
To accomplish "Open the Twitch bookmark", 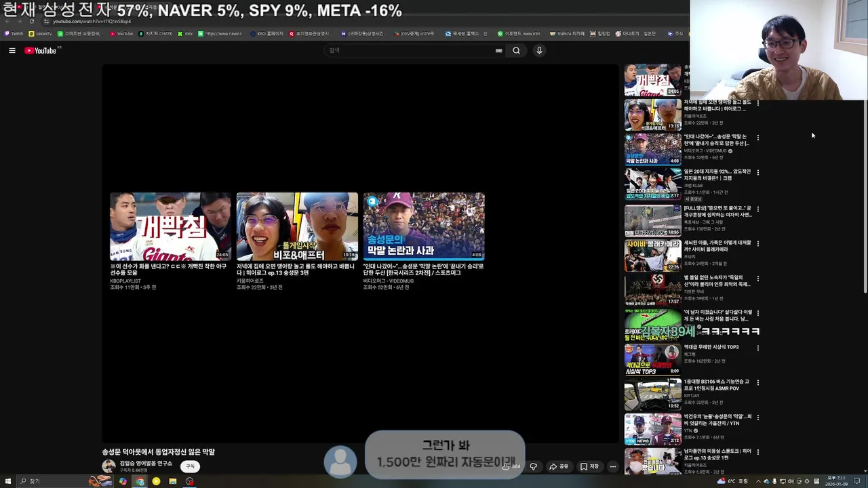I will (14, 33).
